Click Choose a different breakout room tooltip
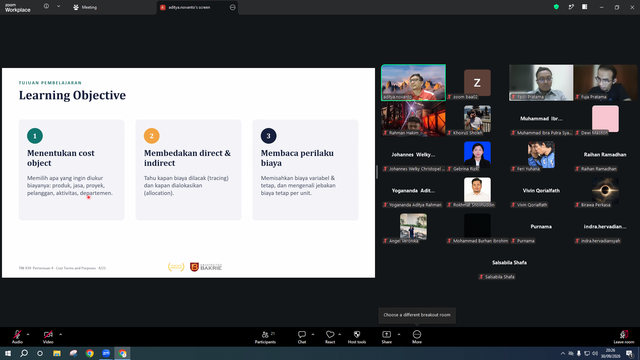The height and width of the screenshot is (360, 640). point(417,315)
